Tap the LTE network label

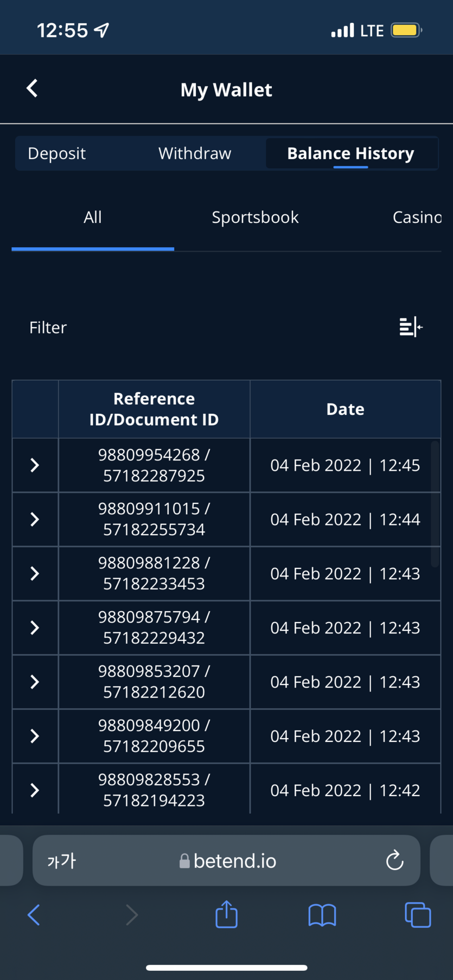click(x=372, y=30)
